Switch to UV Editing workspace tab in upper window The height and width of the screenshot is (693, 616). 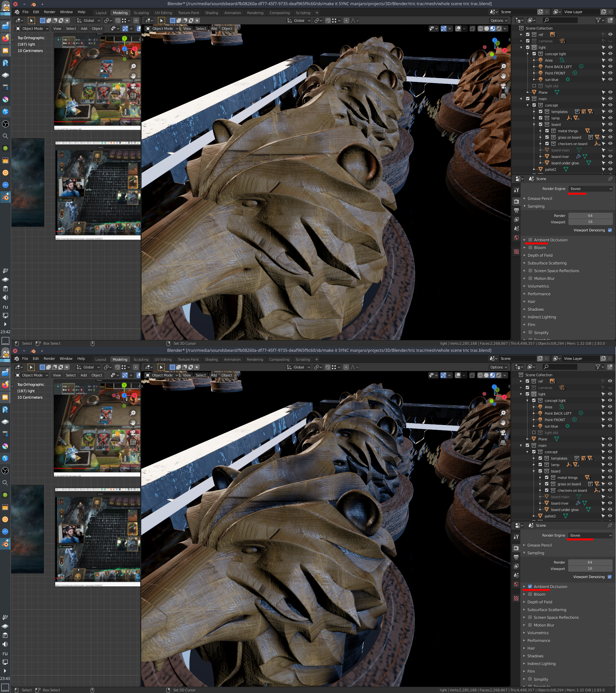pyautogui.click(x=163, y=13)
